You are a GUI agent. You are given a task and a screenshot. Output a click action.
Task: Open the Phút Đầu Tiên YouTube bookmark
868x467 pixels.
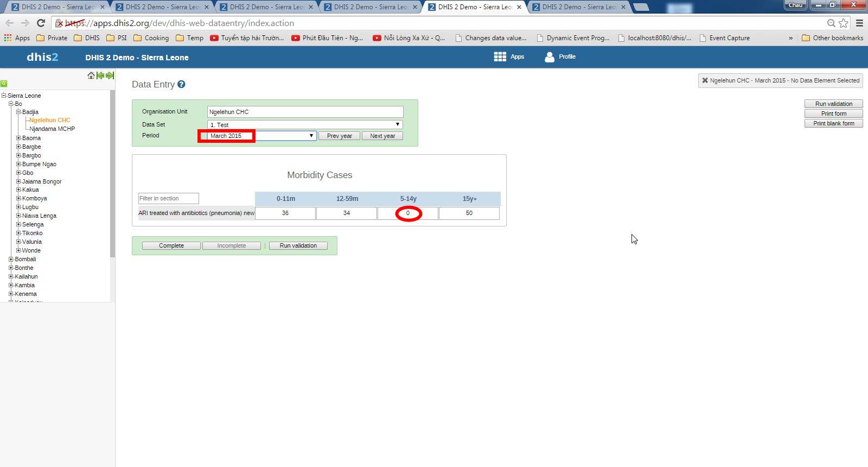[327, 38]
